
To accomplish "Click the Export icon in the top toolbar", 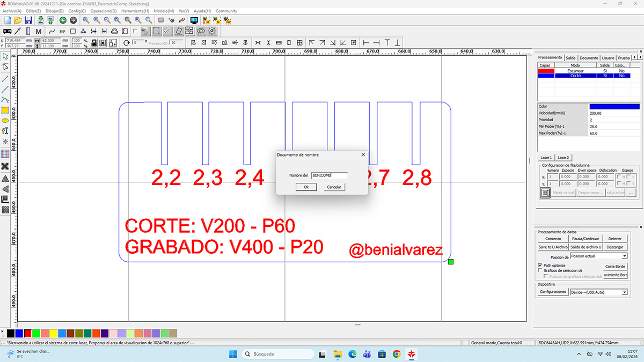I will (x=50, y=20).
